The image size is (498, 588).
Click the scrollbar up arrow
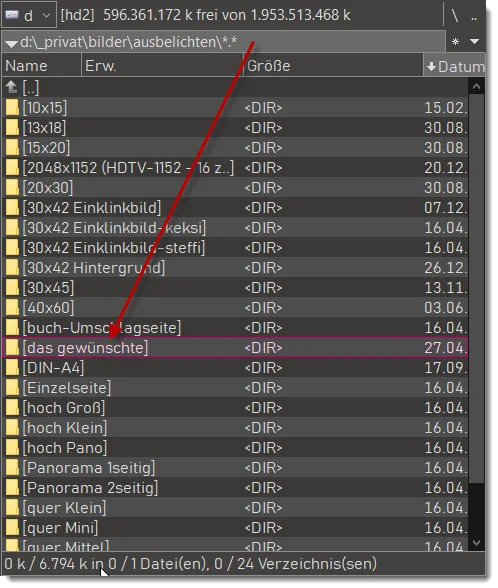pyautogui.click(x=476, y=87)
